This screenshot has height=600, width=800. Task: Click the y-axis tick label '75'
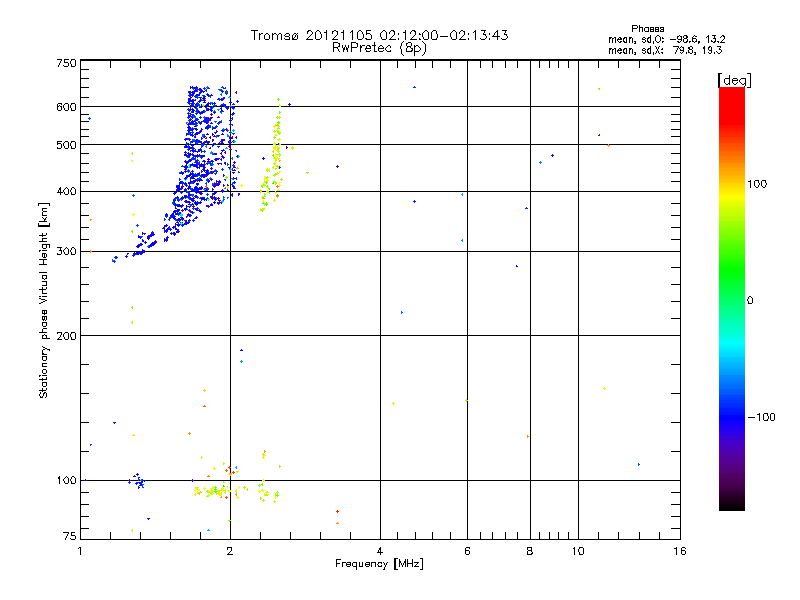pyautogui.click(x=70, y=536)
